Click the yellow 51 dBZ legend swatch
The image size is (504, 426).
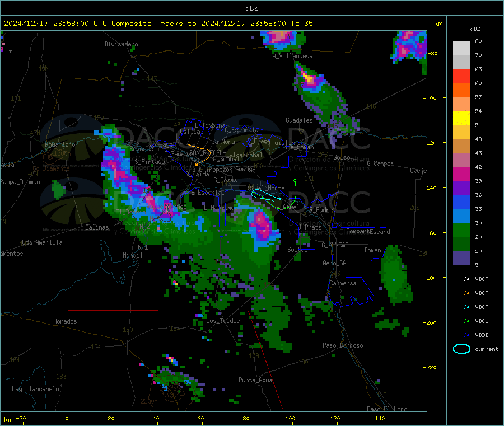pyautogui.click(x=461, y=118)
